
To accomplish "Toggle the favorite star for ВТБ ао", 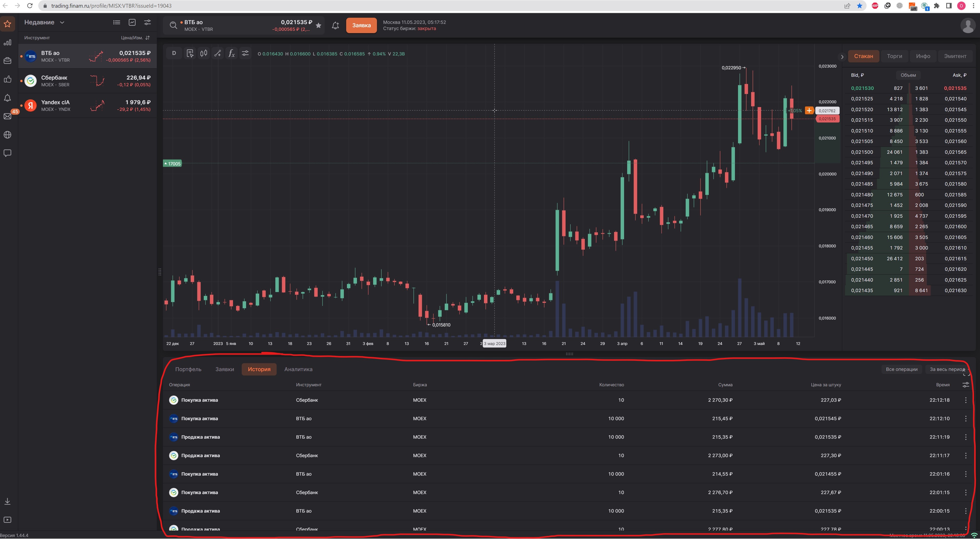I will [x=318, y=25].
